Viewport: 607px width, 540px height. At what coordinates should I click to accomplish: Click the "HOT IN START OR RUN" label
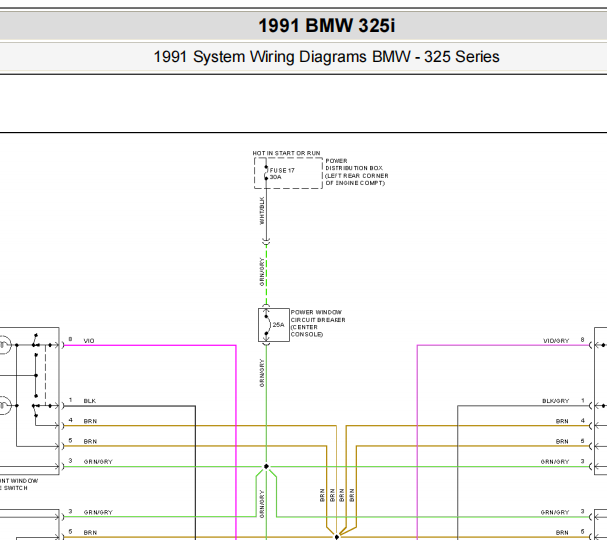coord(286,153)
